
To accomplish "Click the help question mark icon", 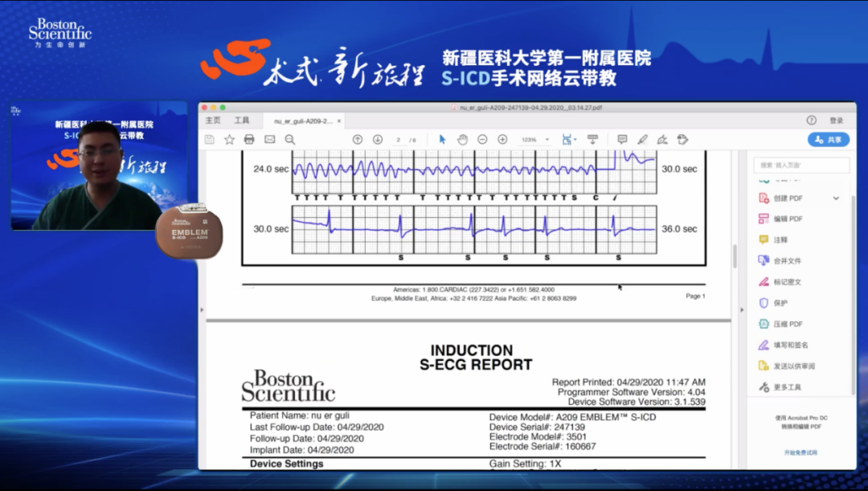I will [812, 120].
